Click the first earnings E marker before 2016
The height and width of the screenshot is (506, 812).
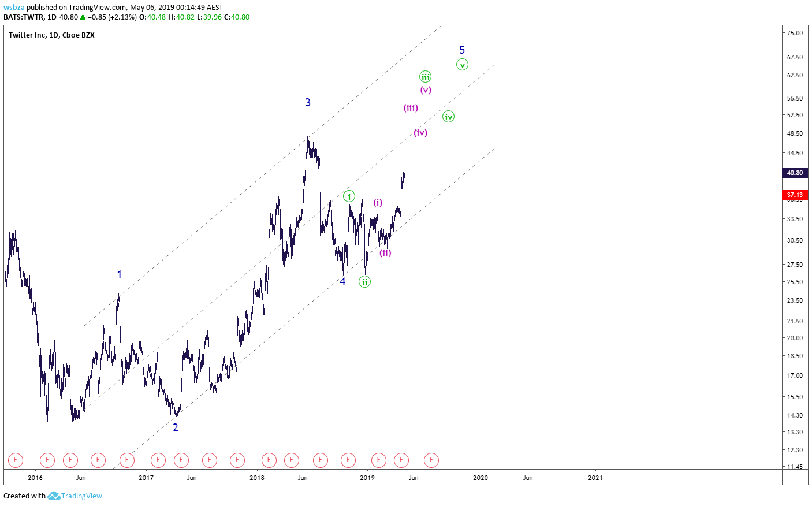pos(16,460)
